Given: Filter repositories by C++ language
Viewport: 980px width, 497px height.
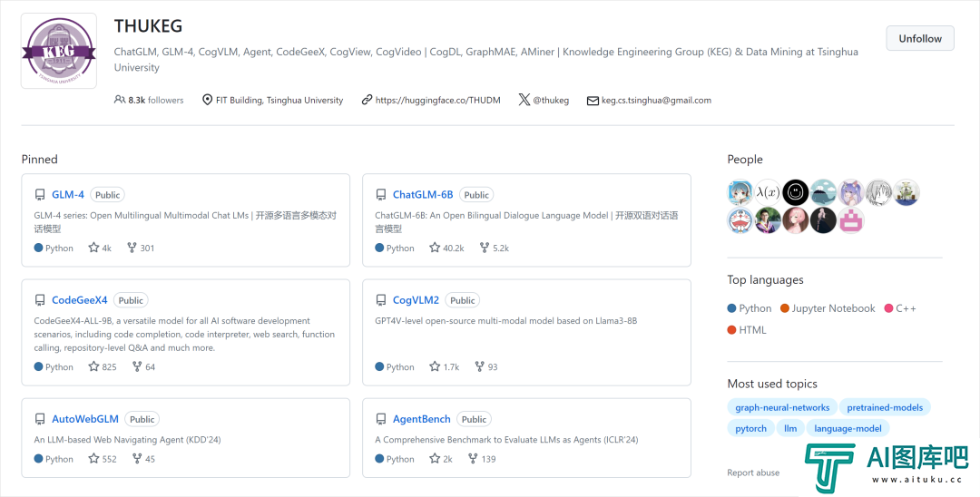Looking at the screenshot, I should pos(900,308).
